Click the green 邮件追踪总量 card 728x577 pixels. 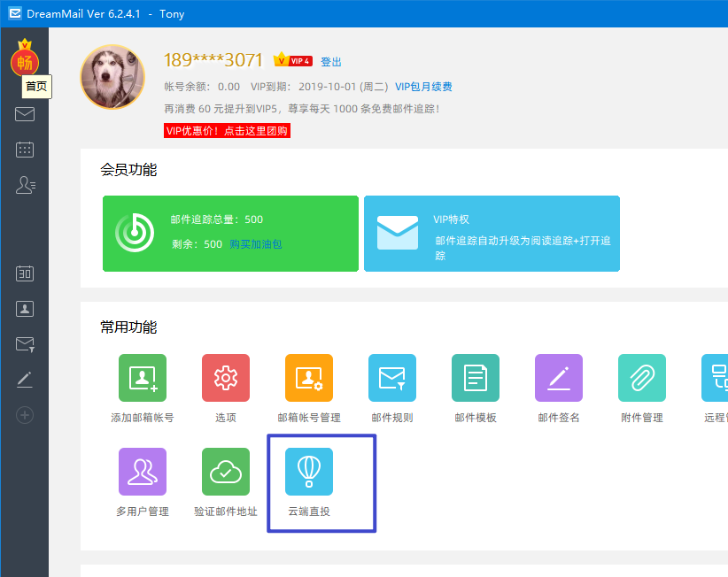[230, 234]
